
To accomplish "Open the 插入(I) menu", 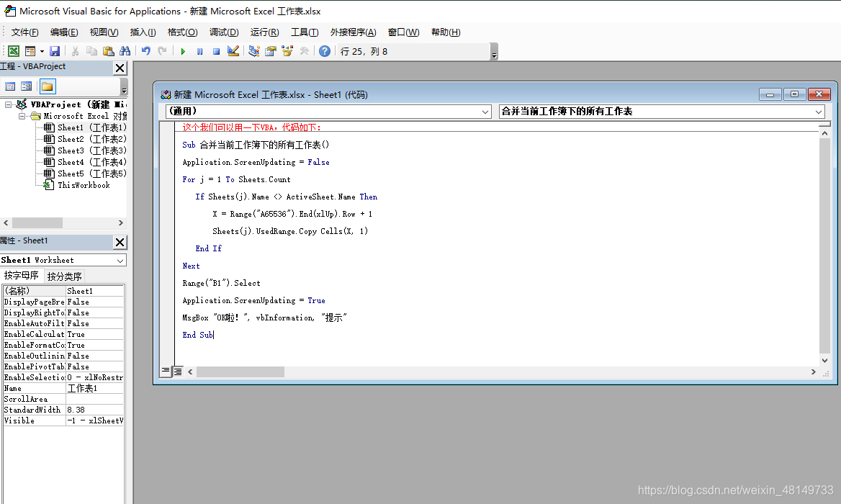I will tap(143, 32).
